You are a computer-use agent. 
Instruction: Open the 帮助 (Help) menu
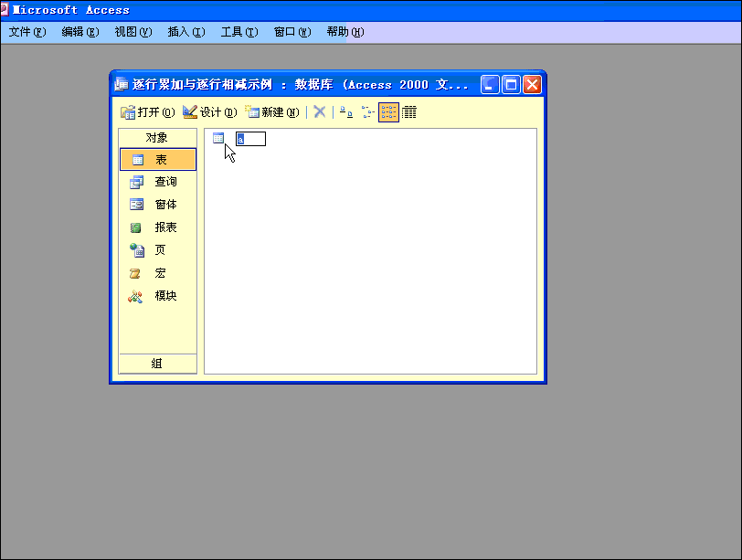click(x=345, y=32)
